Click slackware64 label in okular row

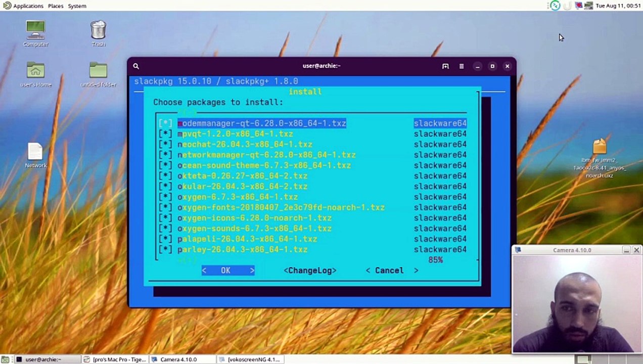[x=440, y=187]
